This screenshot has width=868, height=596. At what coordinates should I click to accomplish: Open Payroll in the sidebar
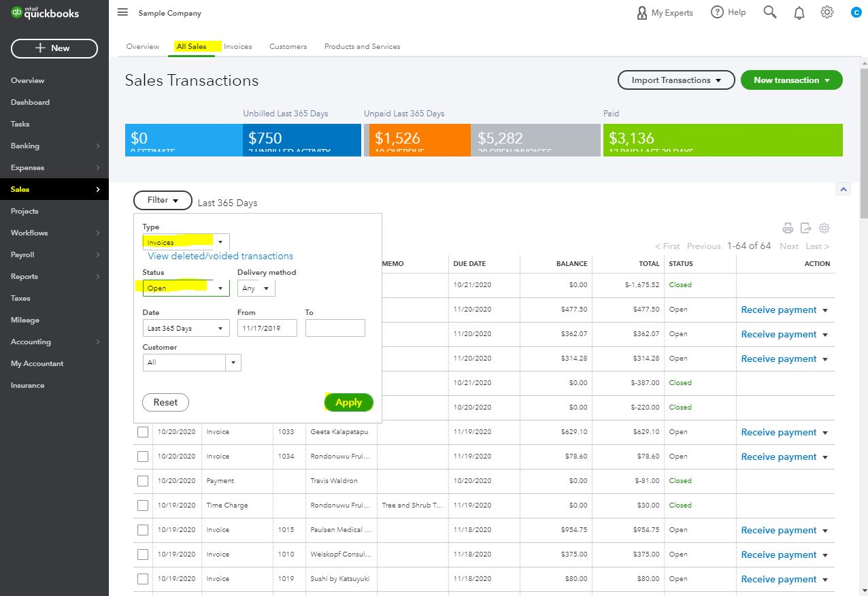pyautogui.click(x=54, y=254)
